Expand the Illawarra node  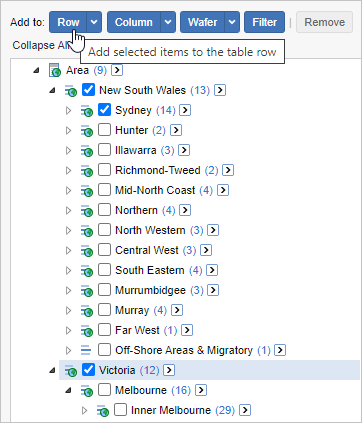68,150
